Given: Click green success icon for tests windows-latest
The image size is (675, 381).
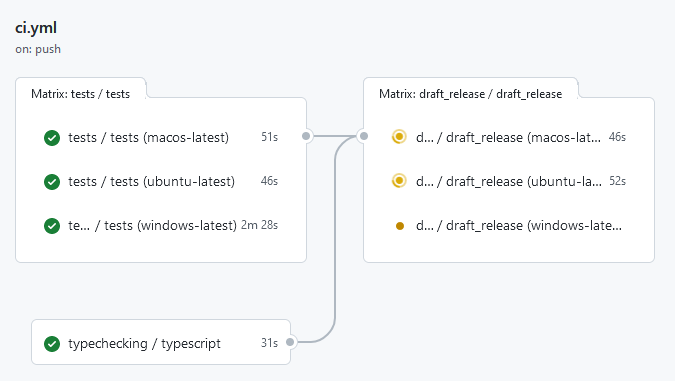Looking at the screenshot, I should coord(52,226).
